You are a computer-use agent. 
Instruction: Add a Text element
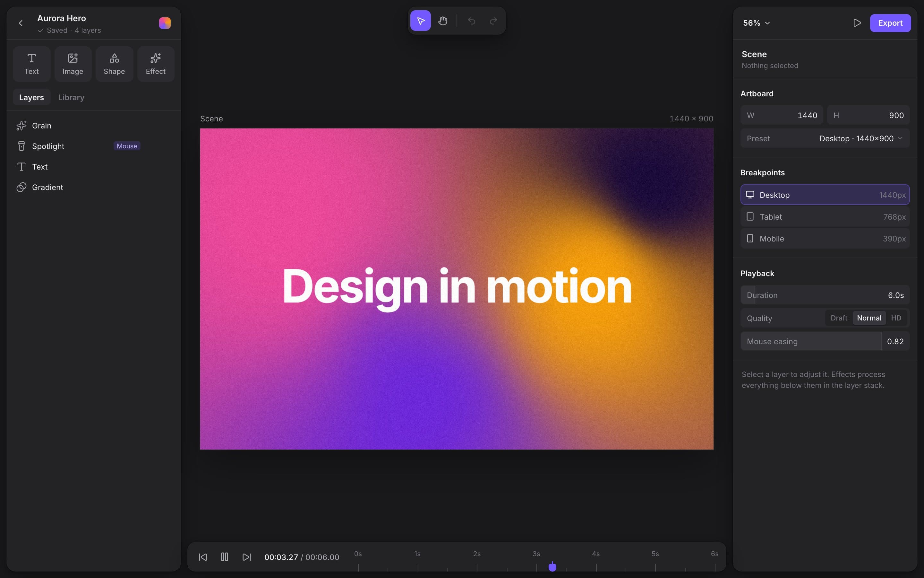pos(32,64)
